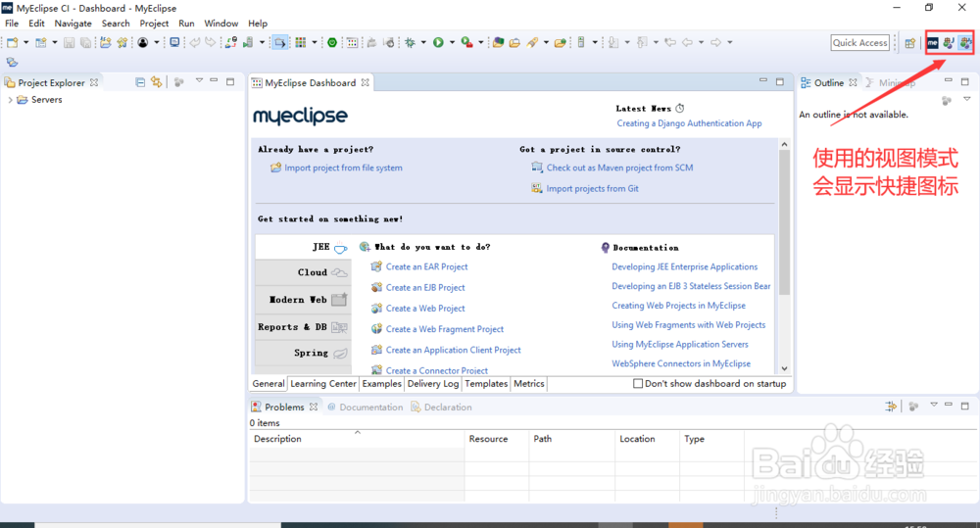
Task: Switch to the MyEclipse 'me' perspective icon
Action: (x=933, y=42)
